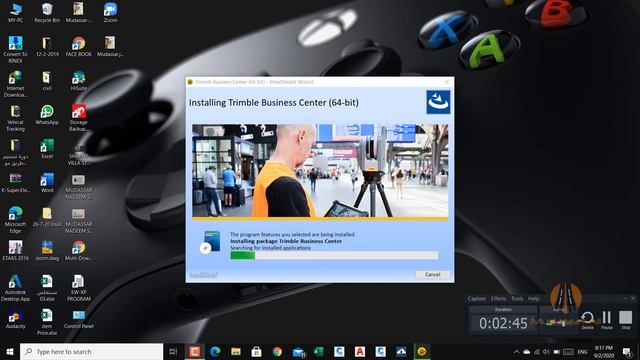Image resolution: width=640 pixels, height=360 pixels.
Task: Select the K-Super Ele desktop icon
Action: tap(16, 182)
